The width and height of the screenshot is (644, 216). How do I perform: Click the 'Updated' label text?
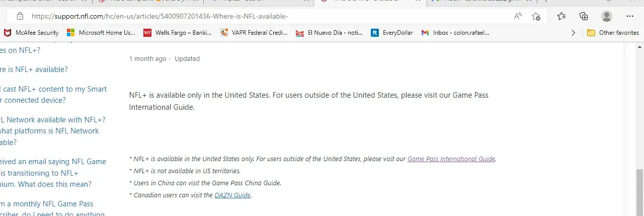187,58
